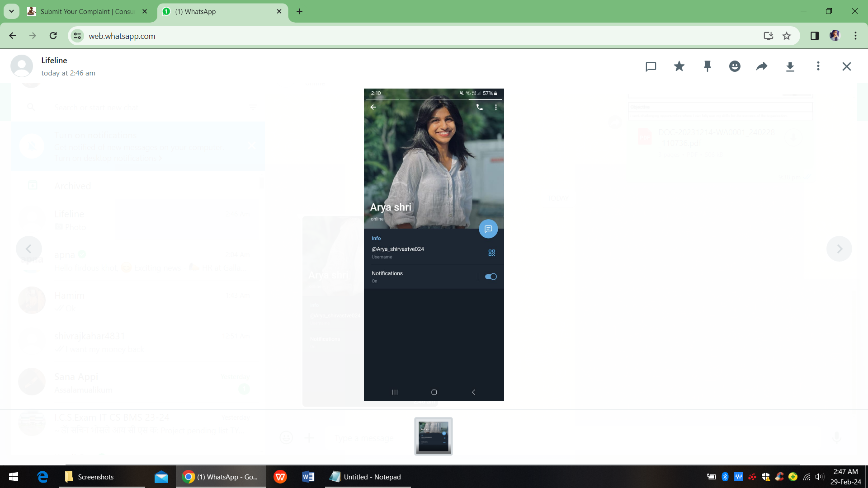Star this photo message

tap(679, 66)
